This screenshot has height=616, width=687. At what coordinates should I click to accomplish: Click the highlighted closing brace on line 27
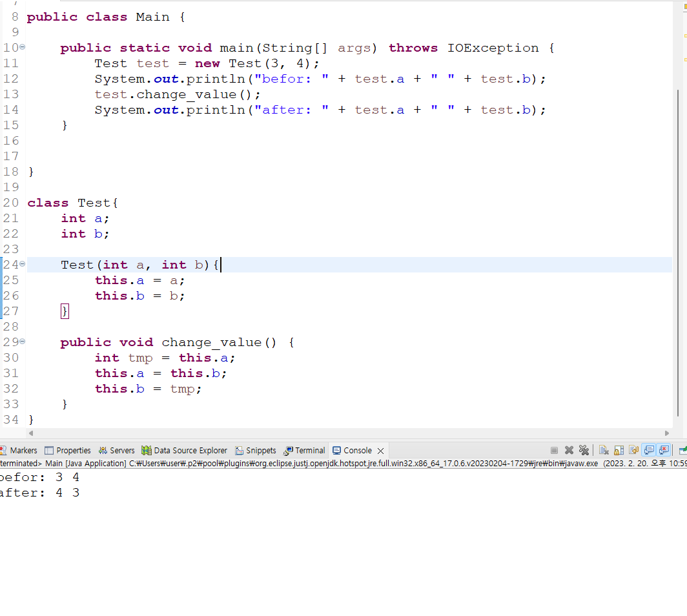[x=65, y=311]
